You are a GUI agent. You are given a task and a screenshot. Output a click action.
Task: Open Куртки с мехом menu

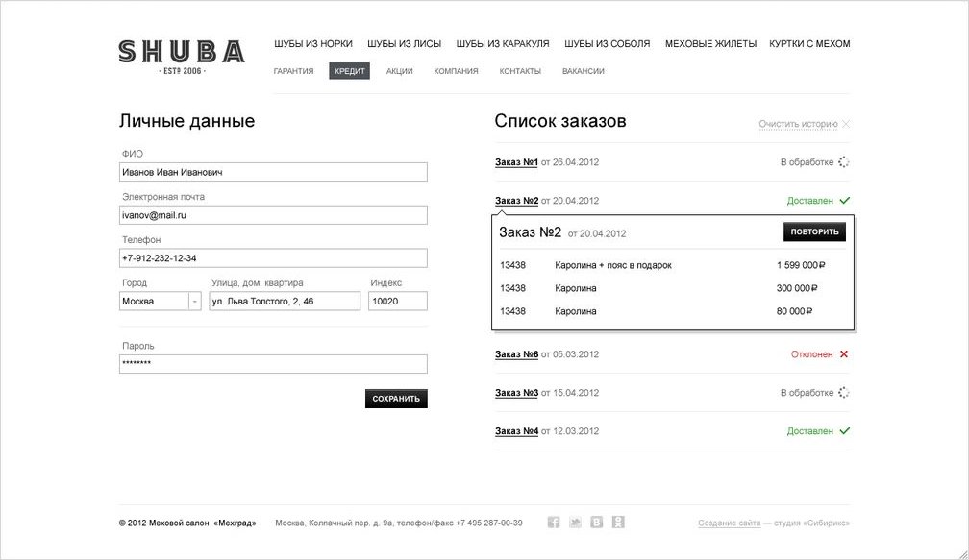(809, 44)
